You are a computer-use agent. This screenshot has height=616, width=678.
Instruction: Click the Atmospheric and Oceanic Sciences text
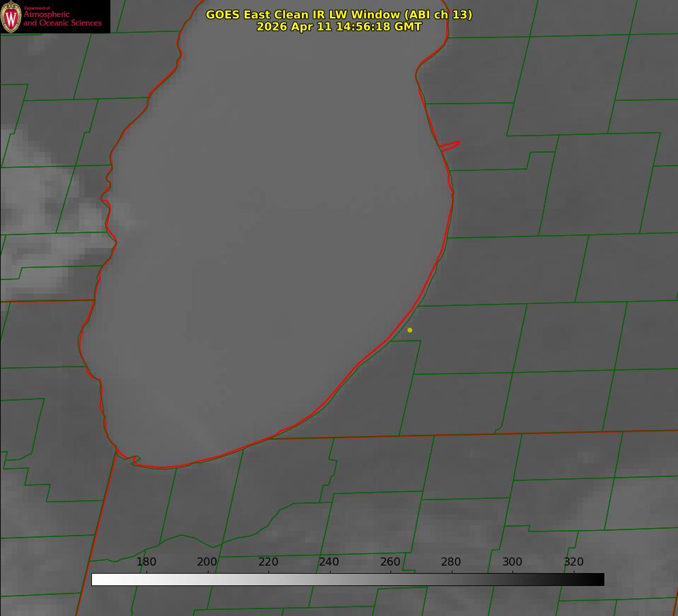pyautogui.click(x=62, y=18)
